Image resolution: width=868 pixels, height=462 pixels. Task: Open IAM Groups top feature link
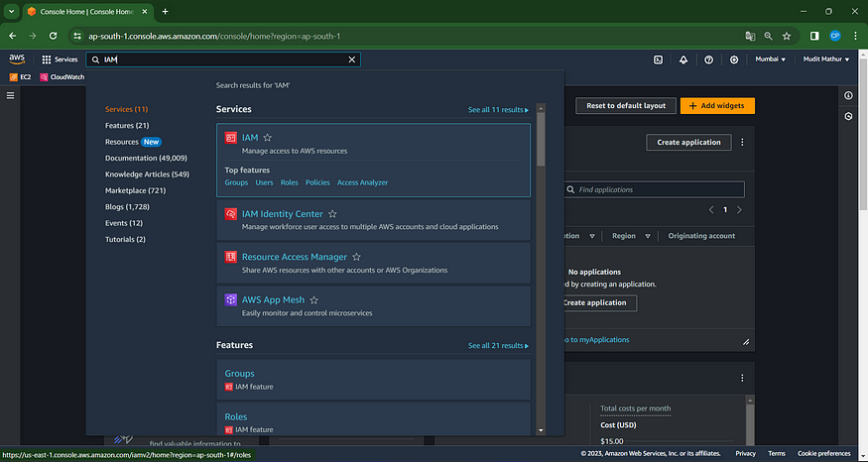[236, 182]
